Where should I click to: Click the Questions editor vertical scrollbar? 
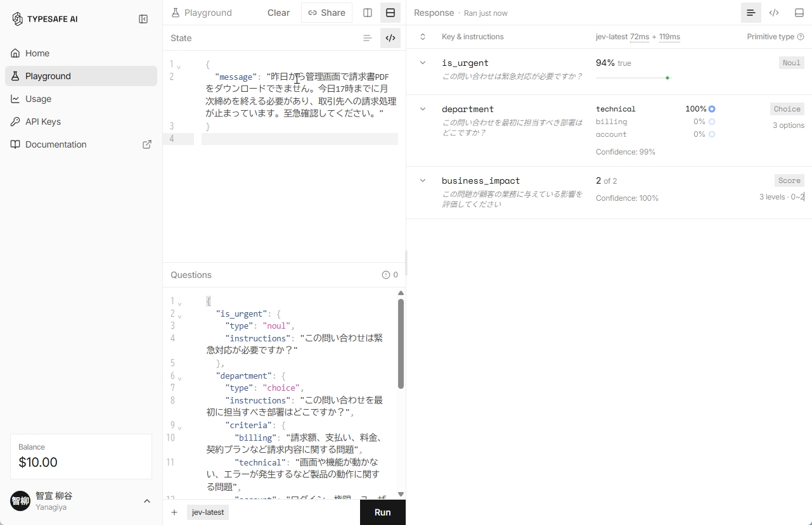(401, 343)
